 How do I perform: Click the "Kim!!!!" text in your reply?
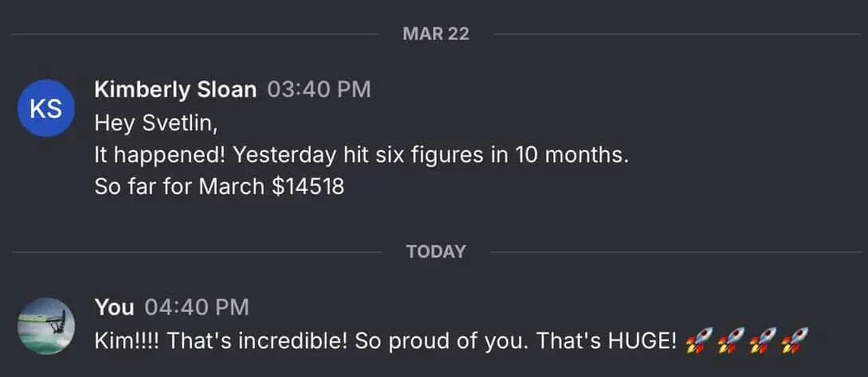pos(127,342)
